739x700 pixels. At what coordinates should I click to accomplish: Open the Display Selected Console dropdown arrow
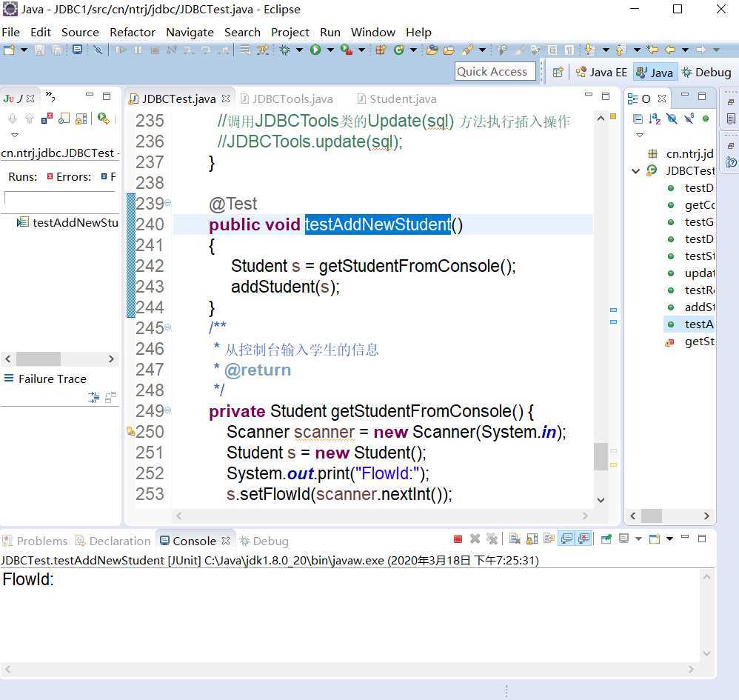[638, 539]
